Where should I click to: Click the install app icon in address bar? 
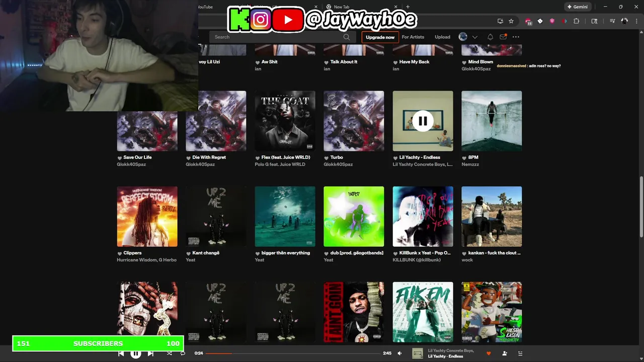coord(500,21)
